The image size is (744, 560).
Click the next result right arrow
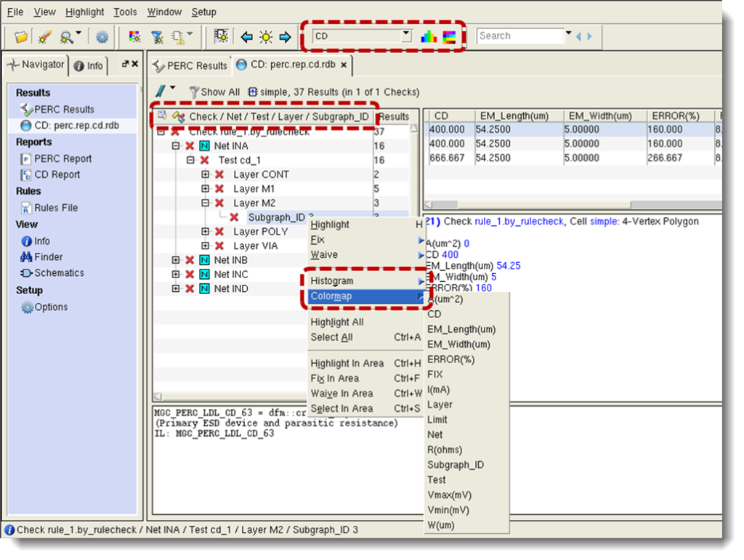pos(285,37)
